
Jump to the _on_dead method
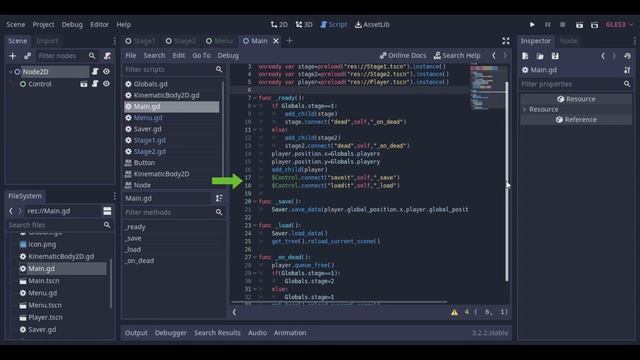click(140, 260)
